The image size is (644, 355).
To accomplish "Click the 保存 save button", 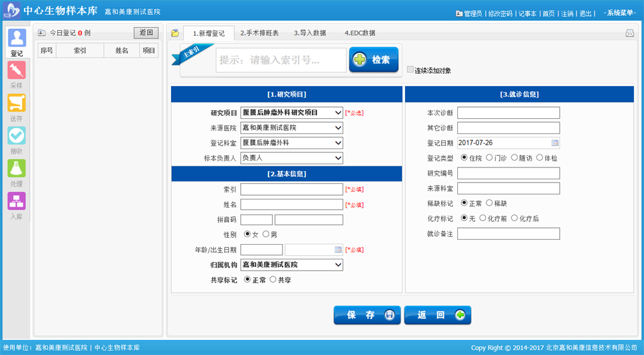I will [367, 315].
